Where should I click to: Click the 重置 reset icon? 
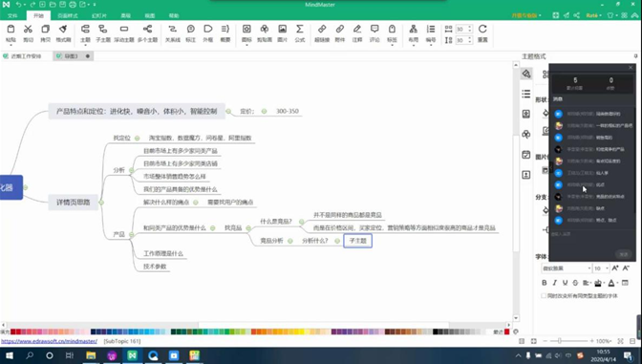(x=482, y=33)
